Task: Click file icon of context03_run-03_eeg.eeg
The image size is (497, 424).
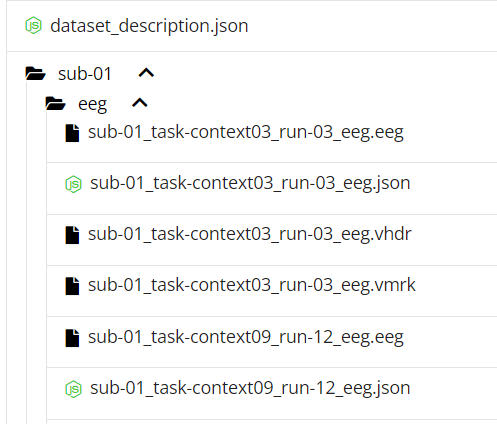Action: [72, 133]
